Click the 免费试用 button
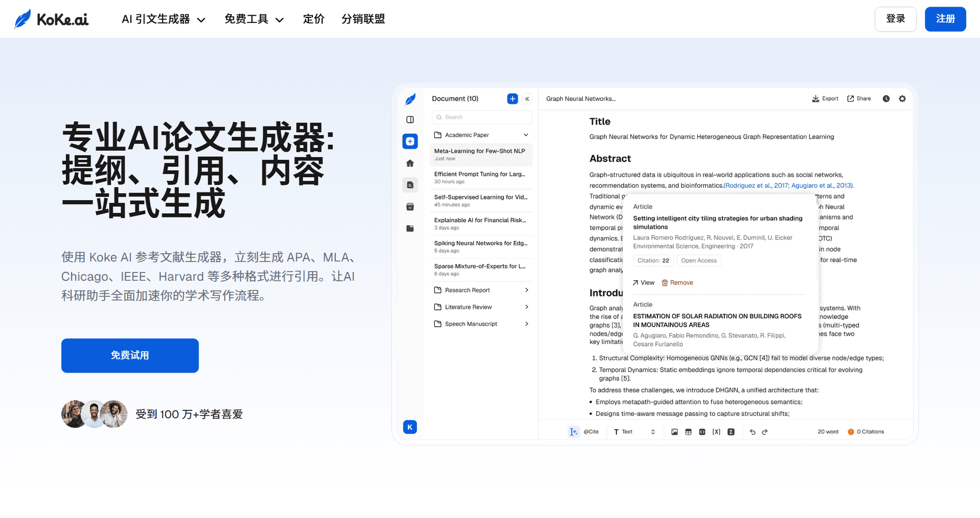 click(x=130, y=356)
